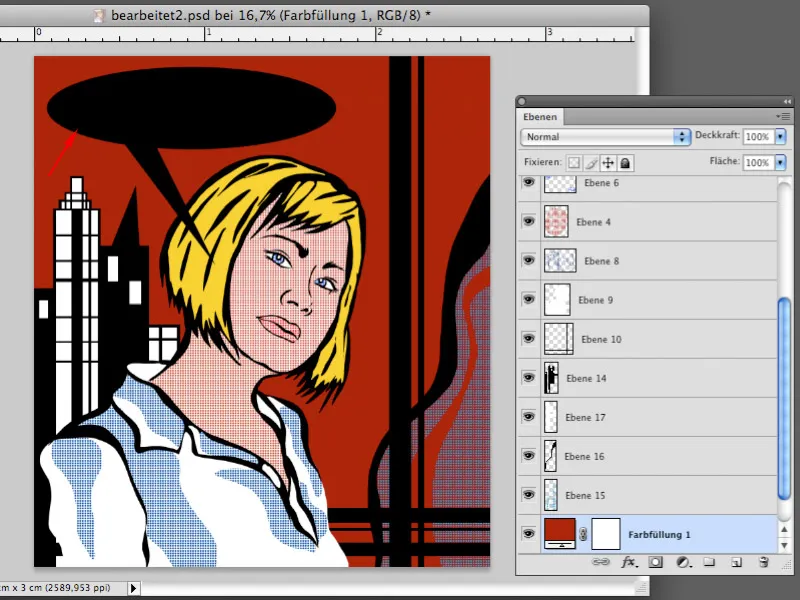800x600 pixels.
Task: Lock image pixels with brush icon
Action: point(591,163)
